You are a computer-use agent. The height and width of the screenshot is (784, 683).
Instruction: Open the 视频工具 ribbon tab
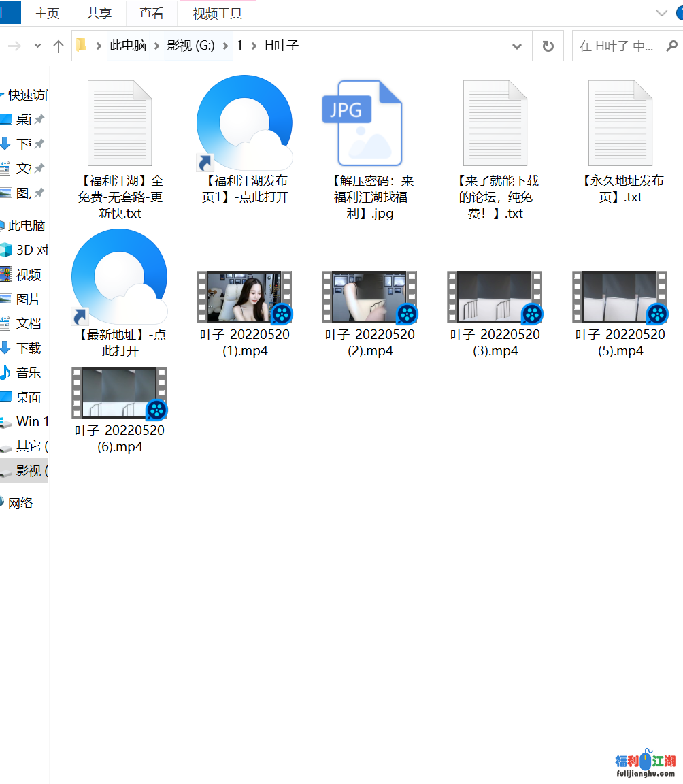[x=218, y=14]
